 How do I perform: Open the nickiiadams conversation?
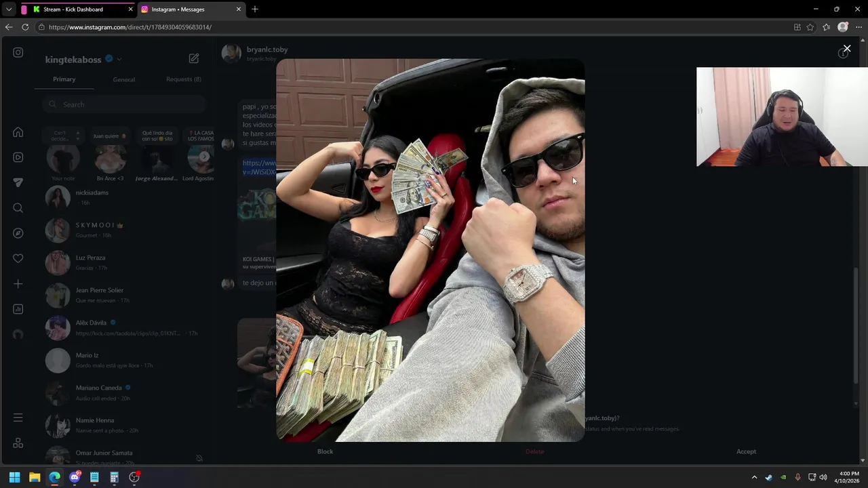124,197
